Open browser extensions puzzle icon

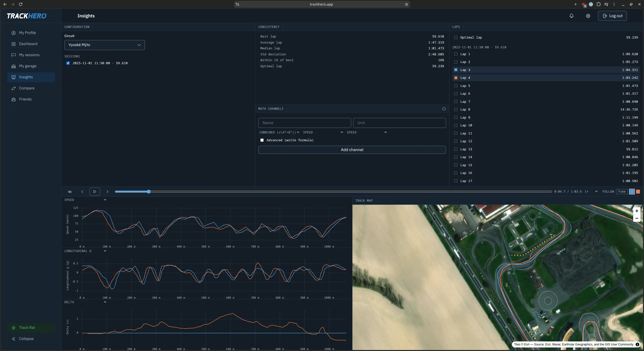click(x=598, y=4)
